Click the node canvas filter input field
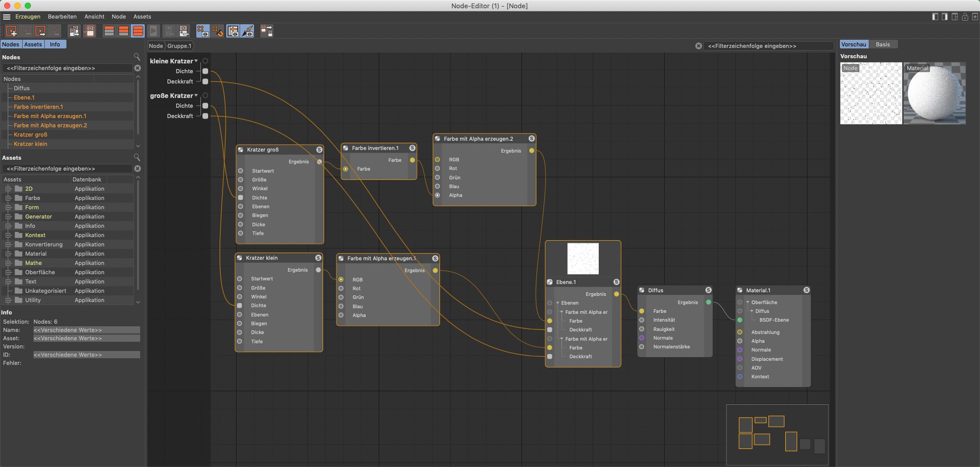Screen dimensions: 980x467 (x=768, y=46)
